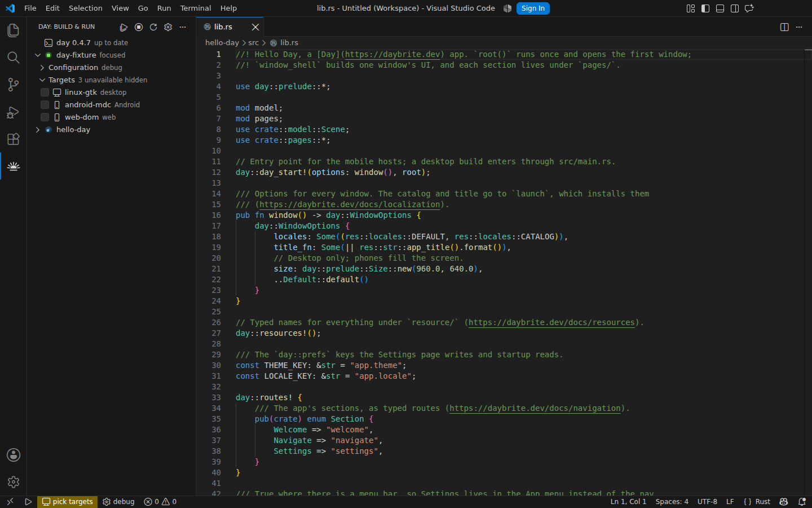Click pick targets in status bar
Image resolution: width=812 pixels, height=508 pixels.
(68, 502)
